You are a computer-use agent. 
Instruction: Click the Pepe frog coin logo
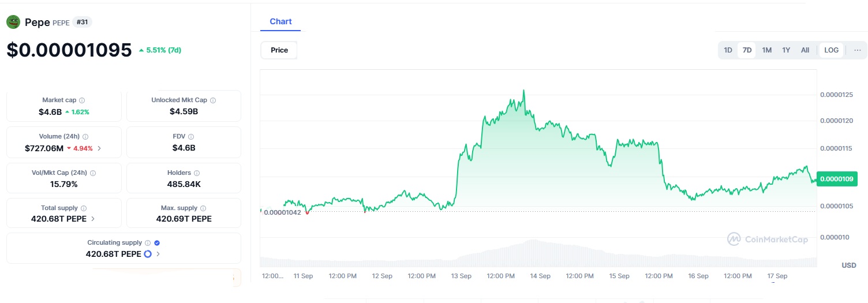pos(13,23)
